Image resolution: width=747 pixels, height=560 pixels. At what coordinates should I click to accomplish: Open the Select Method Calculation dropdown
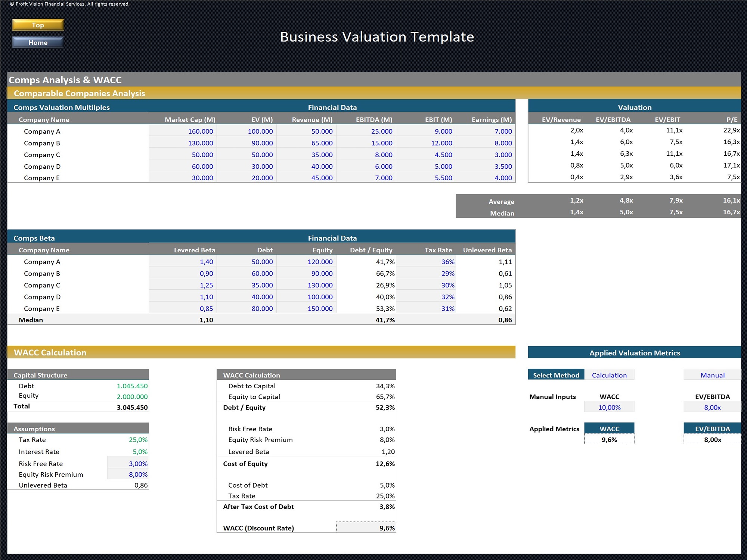[609, 375]
